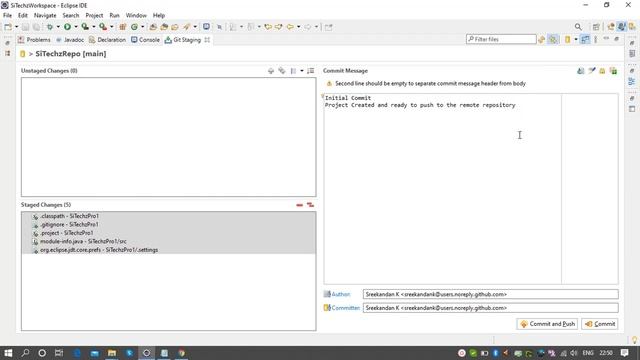Click the Unstaged Changes sort/collapse icon
Screen dimensions: 640x360
point(311,71)
